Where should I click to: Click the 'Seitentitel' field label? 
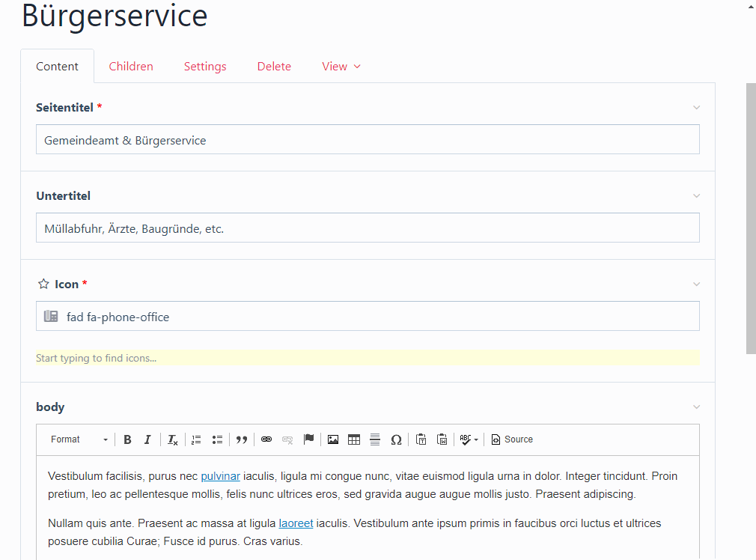(x=64, y=108)
